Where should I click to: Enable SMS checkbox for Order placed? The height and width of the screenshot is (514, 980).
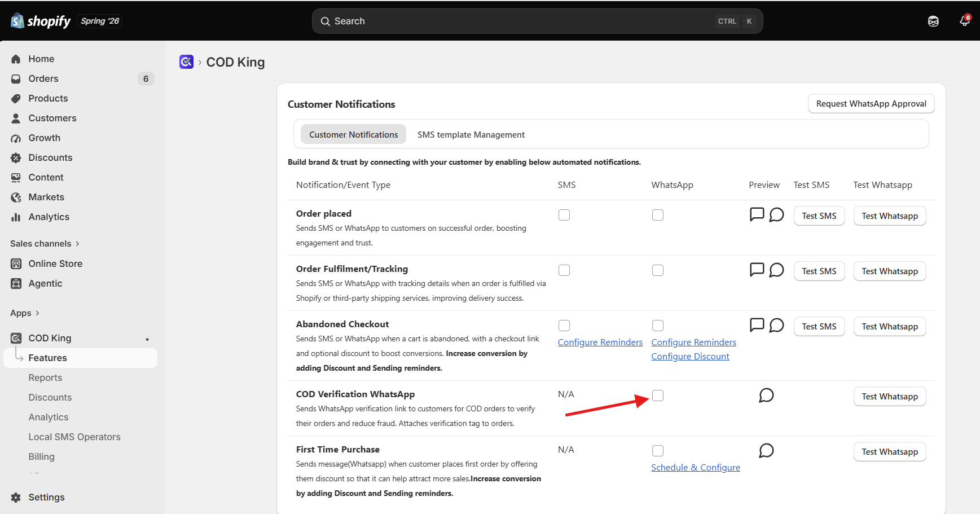[x=564, y=215]
